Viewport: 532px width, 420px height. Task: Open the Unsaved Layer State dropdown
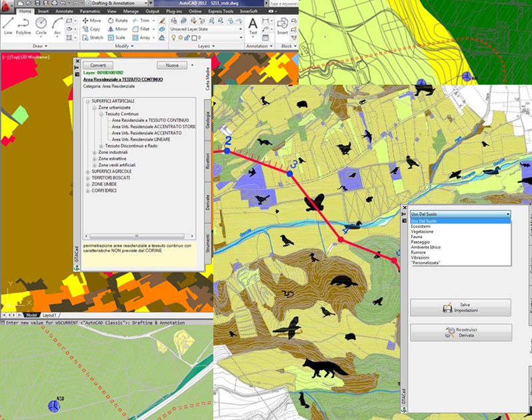tap(206, 29)
